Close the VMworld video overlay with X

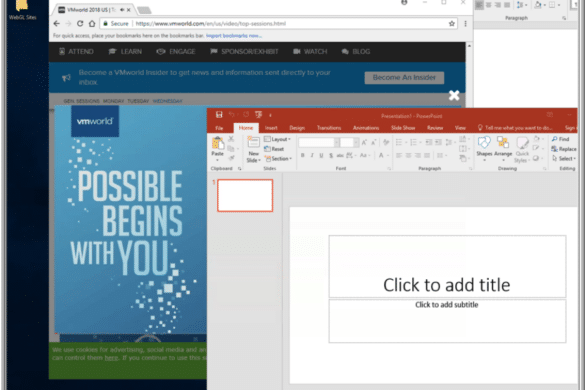(454, 96)
